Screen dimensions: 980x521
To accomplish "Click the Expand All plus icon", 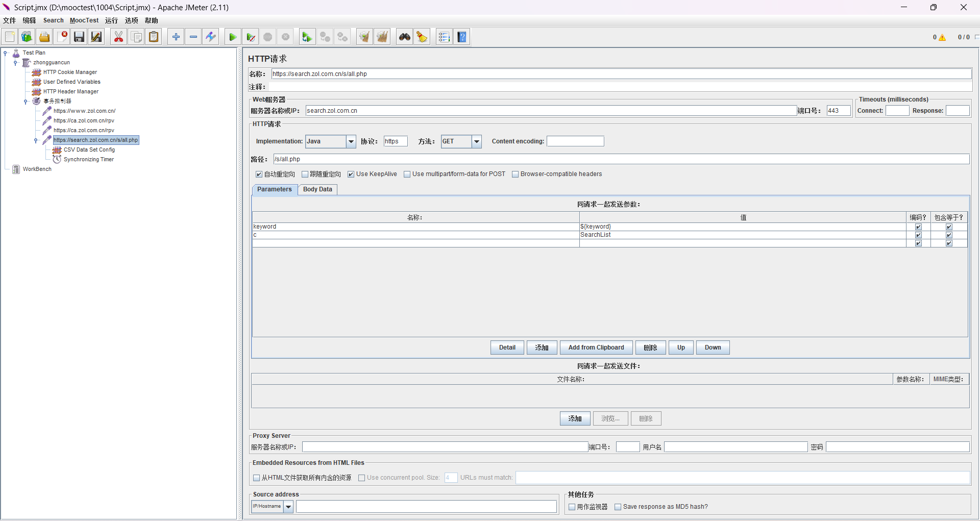I will 176,37.
